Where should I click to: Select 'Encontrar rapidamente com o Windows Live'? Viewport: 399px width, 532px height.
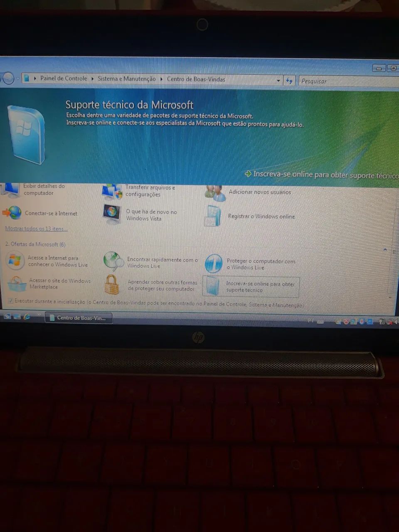[x=151, y=262]
